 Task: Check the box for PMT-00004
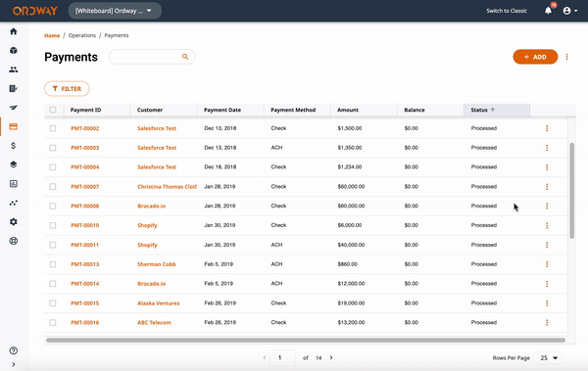point(53,167)
